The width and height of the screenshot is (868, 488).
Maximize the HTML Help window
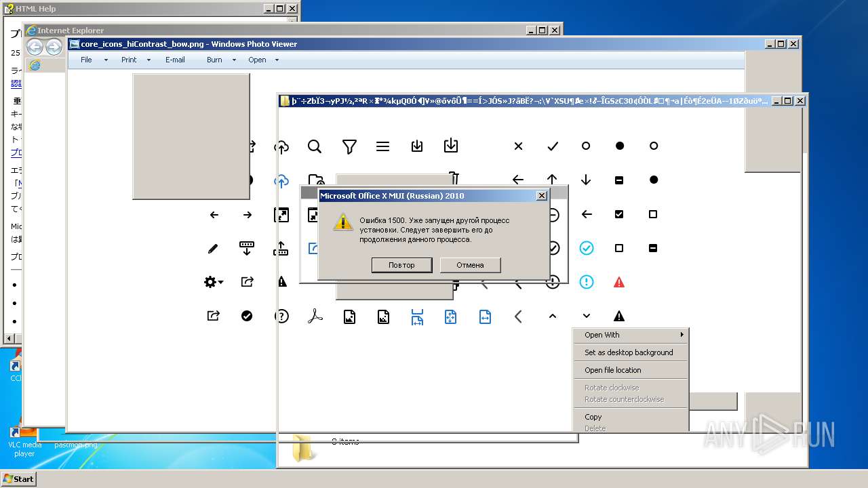tap(279, 9)
